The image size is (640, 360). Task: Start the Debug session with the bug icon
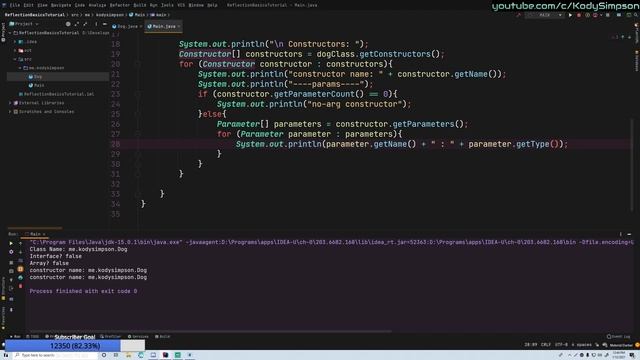[579, 15]
